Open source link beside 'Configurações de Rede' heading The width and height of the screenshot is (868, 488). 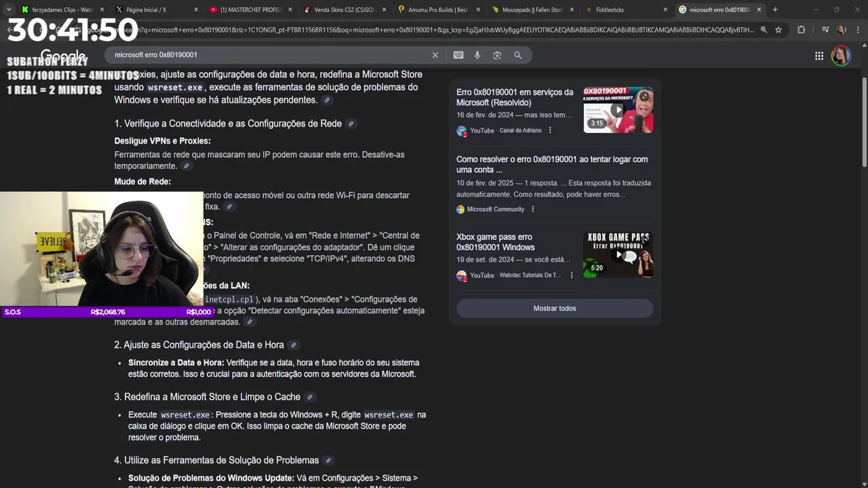tap(351, 124)
